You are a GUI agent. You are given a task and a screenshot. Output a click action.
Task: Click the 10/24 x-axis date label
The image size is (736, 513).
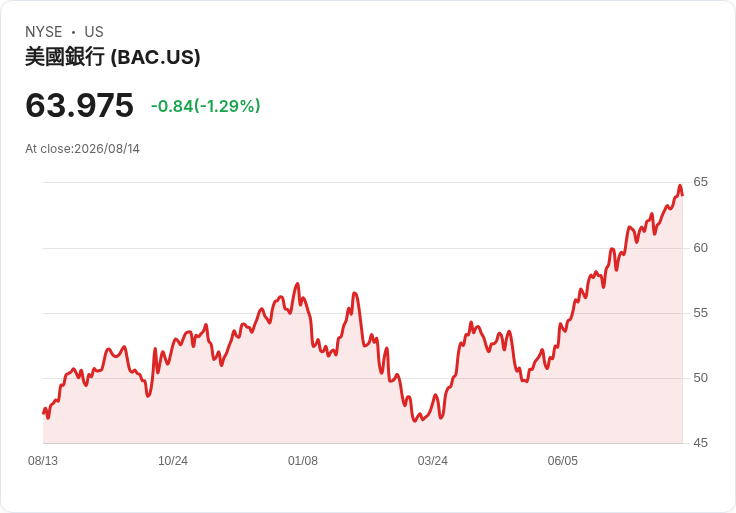pos(173,461)
